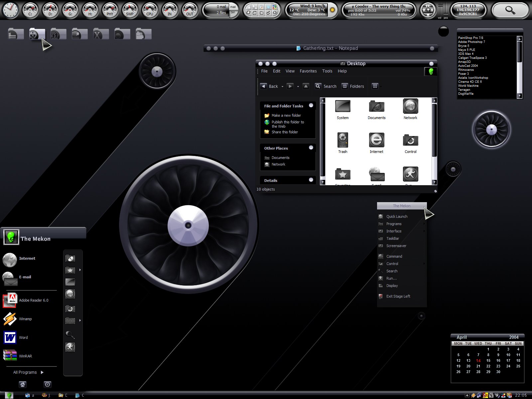Open the Control gear folder icon
This screenshot has height=399, width=532.
(410, 140)
